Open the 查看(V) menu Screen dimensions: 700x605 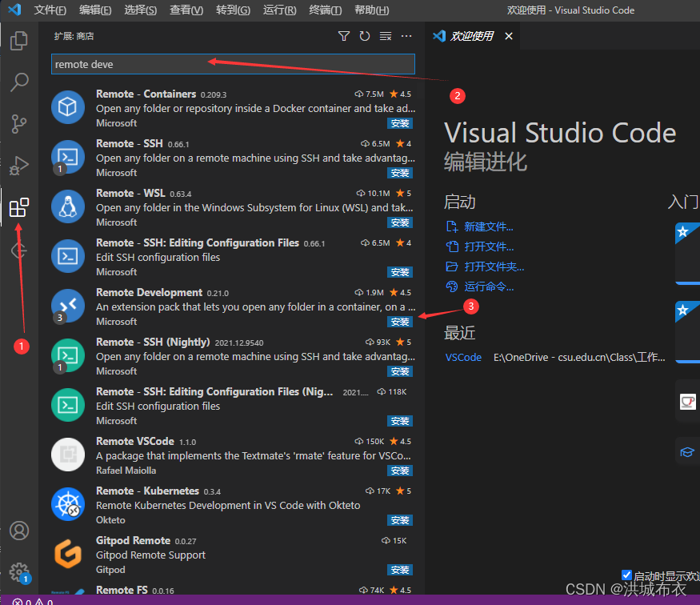click(186, 10)
